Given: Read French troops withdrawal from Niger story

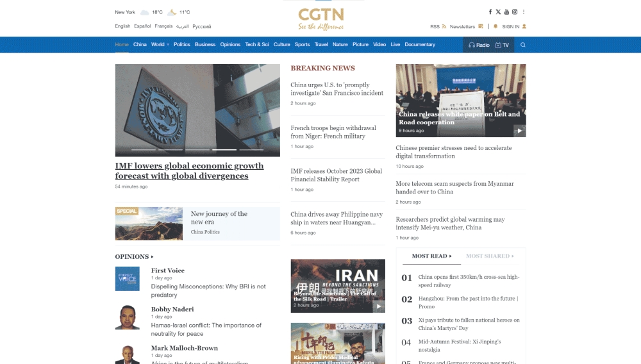Looking at the screenshot, I should tap(333, 132).
